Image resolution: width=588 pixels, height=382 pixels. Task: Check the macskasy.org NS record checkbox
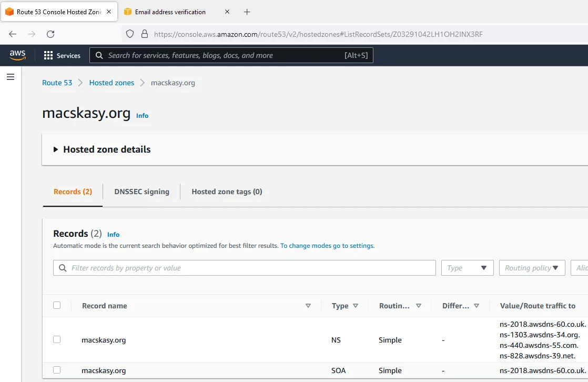tap(57, 339)
